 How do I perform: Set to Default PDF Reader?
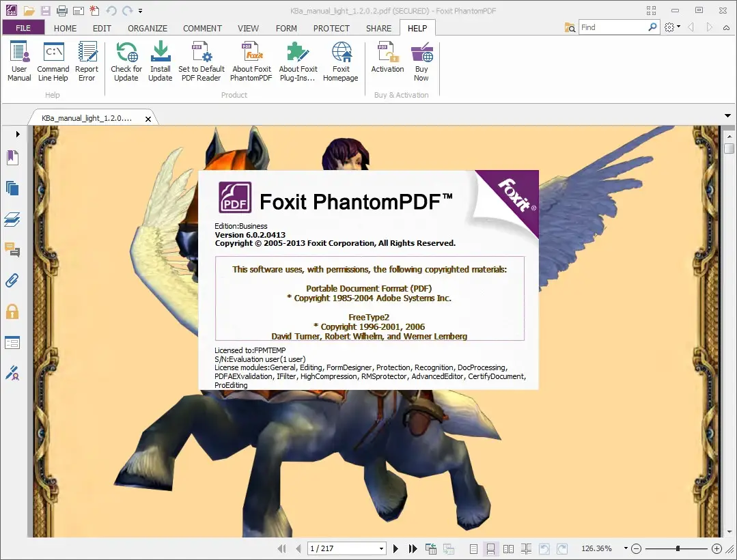[201, 61]
